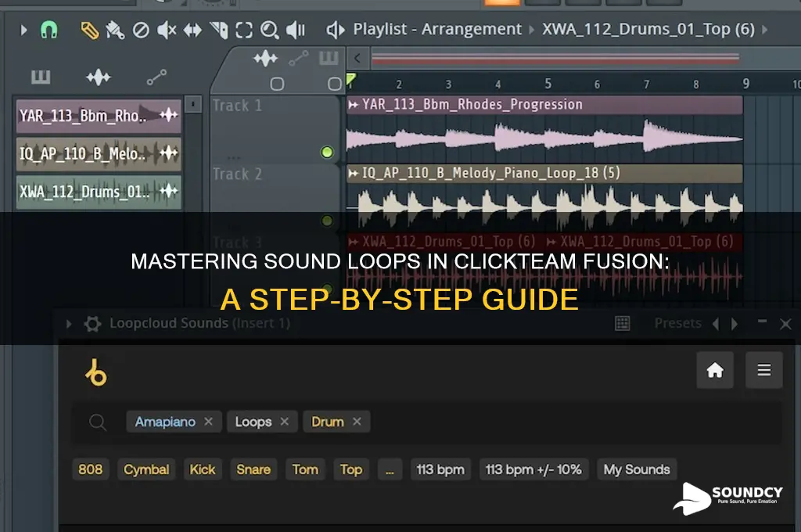Choose the Select marquee tool
This screenshot has width=801, height=532.
[x=244, y=31]
